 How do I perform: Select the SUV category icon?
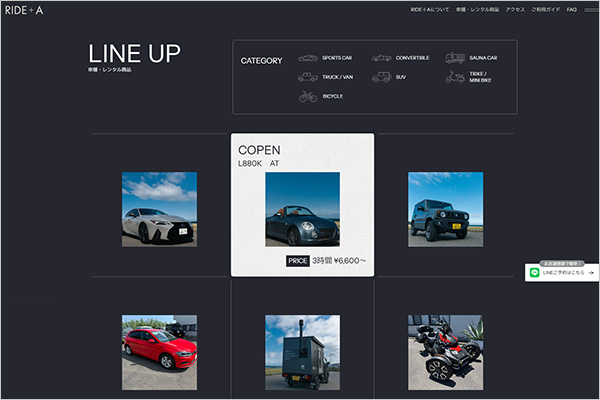click(382, 77)
